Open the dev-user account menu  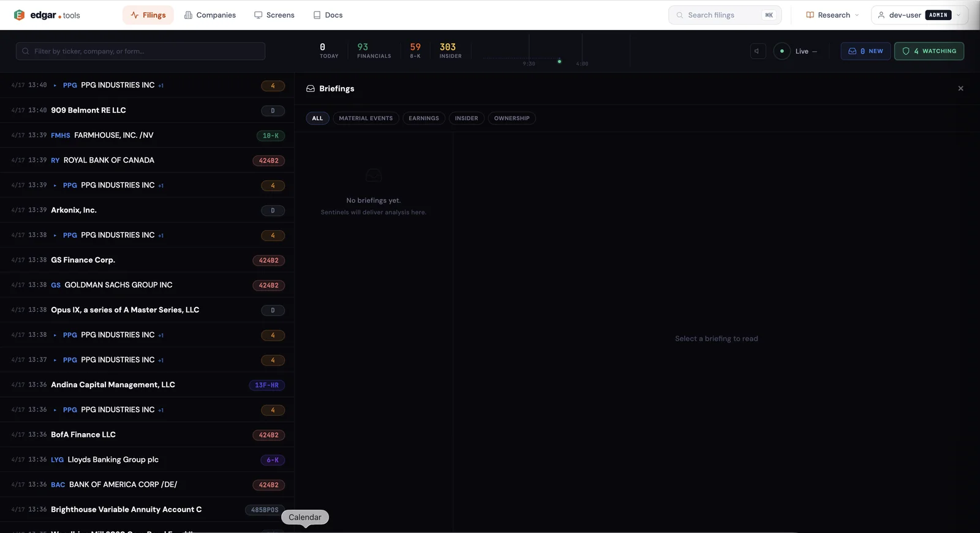[919, 15]
